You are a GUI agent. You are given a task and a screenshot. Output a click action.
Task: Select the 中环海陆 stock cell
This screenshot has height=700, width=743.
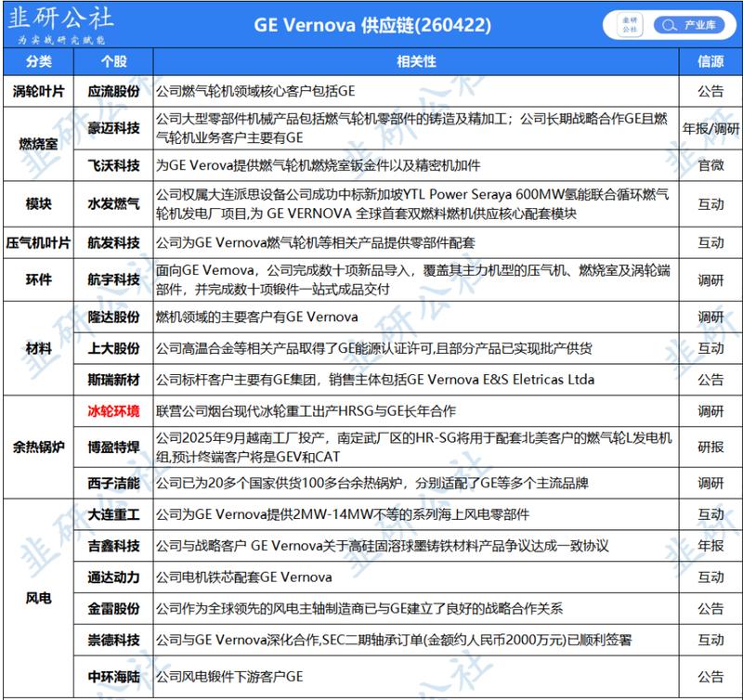[113, 676]
